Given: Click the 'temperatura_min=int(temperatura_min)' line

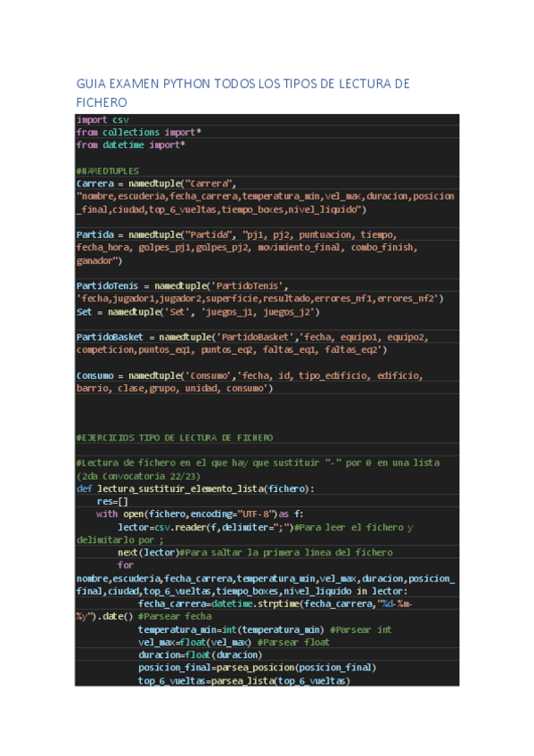Looking at the screenshot, I should (x=265, y=629).
